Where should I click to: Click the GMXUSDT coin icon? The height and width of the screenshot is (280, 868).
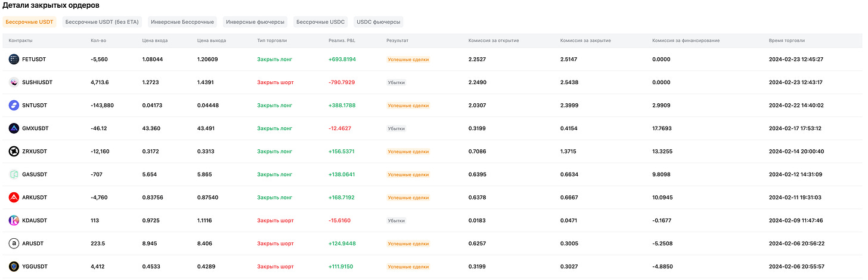point(14,128)
